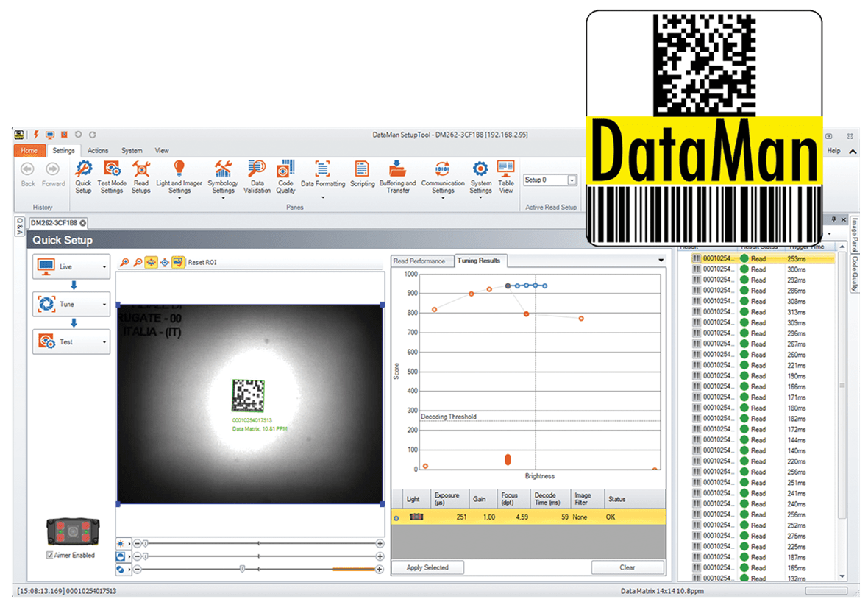This screenshot has height=616, width=868.
Task: Expand the Test button dropdown arrow
Action: click(104, 342)
